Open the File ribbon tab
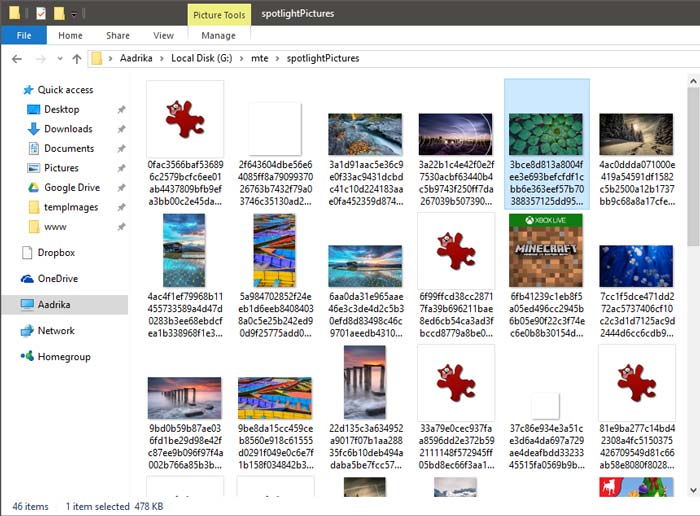 point(24,35)
